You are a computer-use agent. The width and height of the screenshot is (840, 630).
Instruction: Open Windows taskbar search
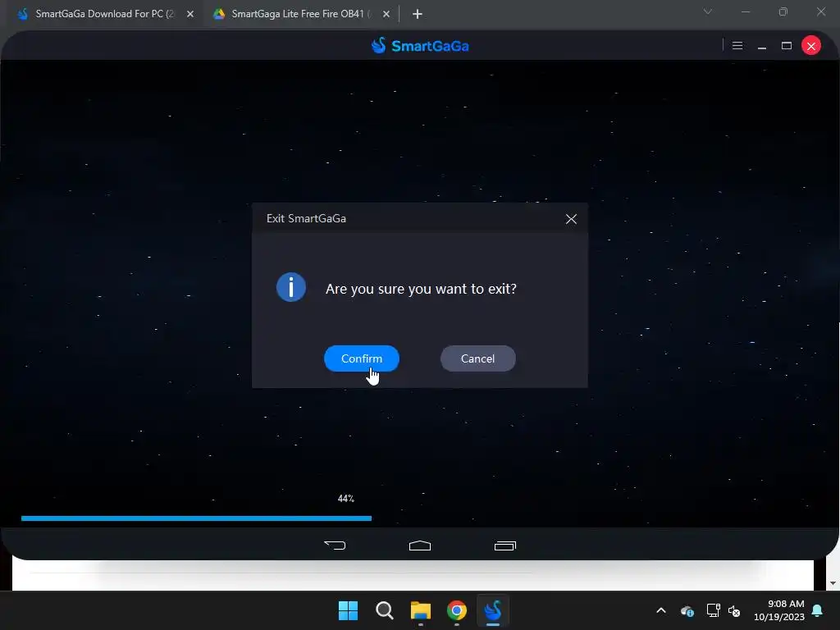click(385, 610)
